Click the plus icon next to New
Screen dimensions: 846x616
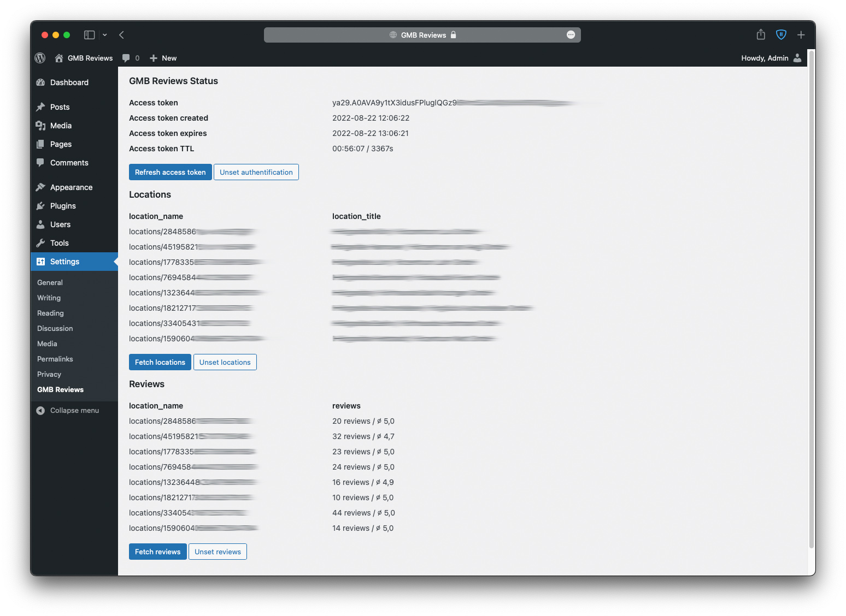tap(154, 58)
